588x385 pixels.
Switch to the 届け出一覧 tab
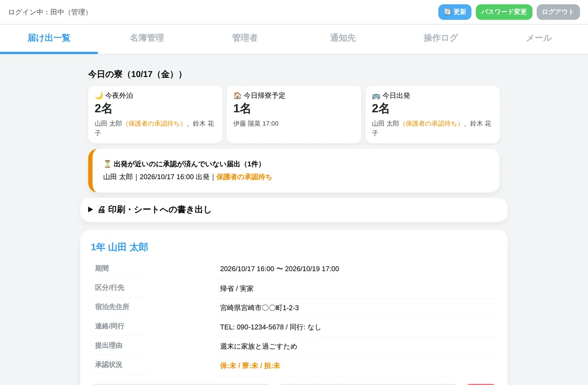pos(49,38)
